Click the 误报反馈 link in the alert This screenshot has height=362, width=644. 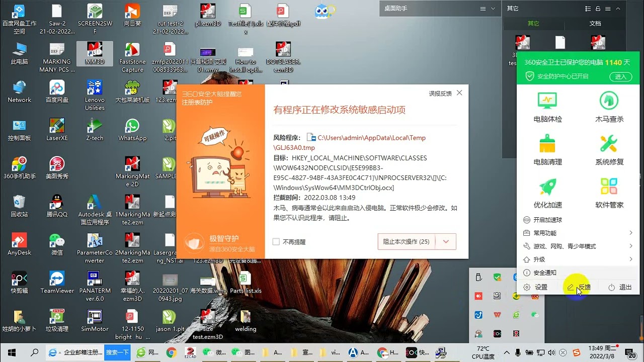(x=440, y=94)
